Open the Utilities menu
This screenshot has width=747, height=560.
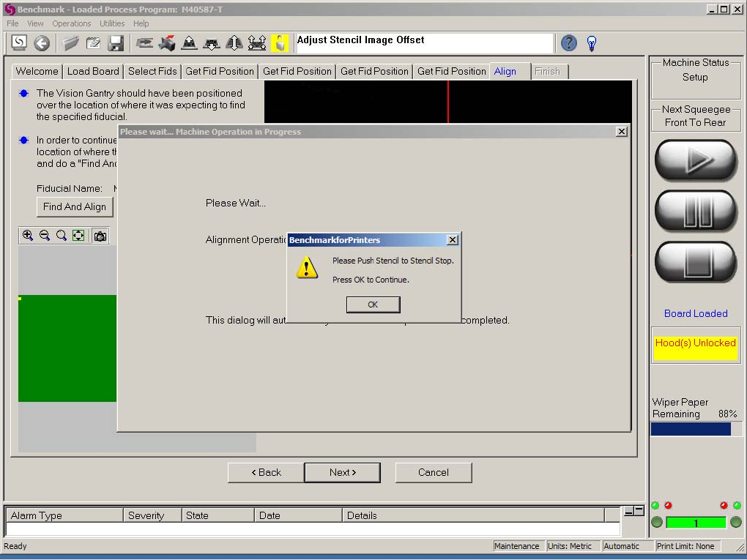pos(112,23)
